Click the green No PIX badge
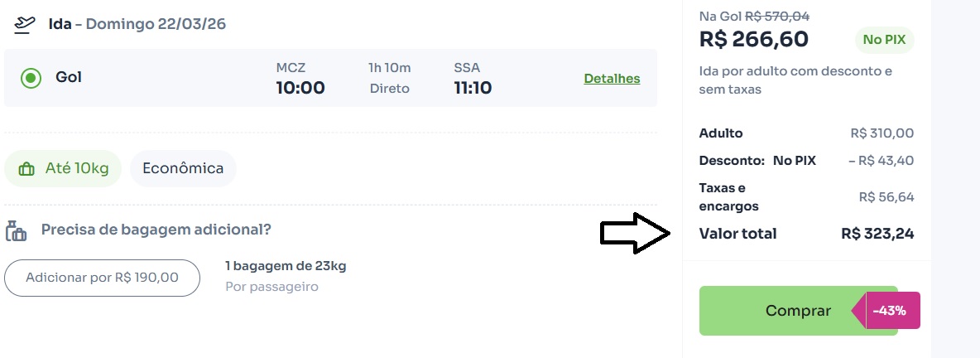 [x=884, y=40]
